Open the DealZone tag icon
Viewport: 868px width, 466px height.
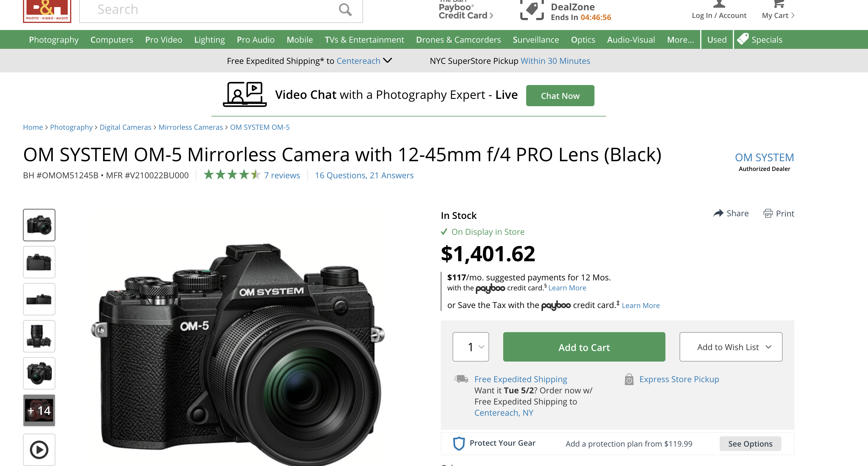pyautogui.click(x=532, y=9)
